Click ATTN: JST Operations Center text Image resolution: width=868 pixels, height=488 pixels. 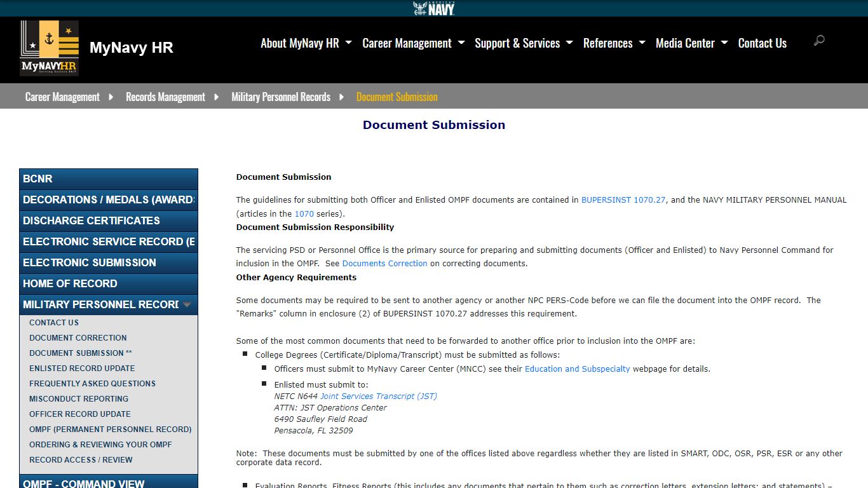tap(330, 408)
